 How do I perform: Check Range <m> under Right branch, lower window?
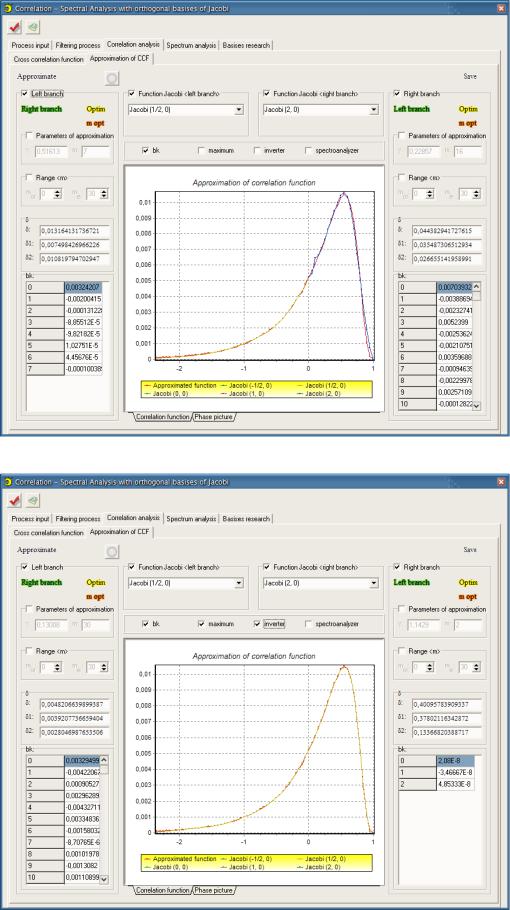pos(402,651)
